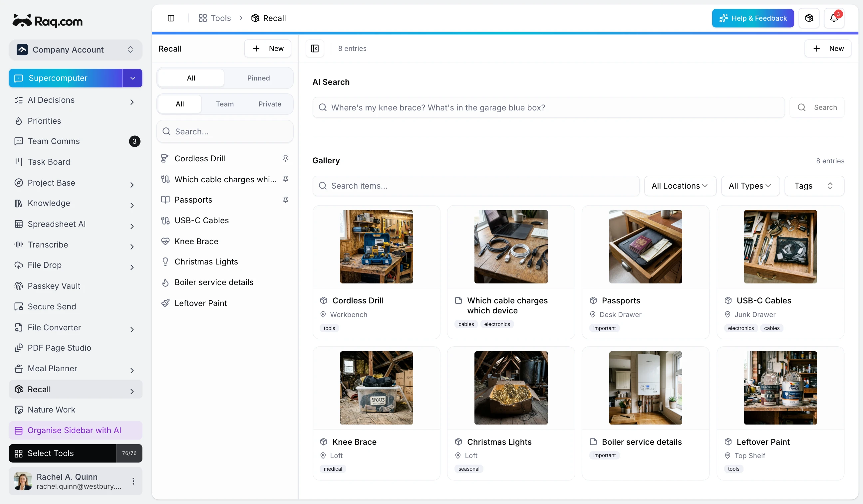Screen dimensions: 863x504
Task: Click the Search button next to AI Search
Action: pyautogui.click(x=817, y=107)
